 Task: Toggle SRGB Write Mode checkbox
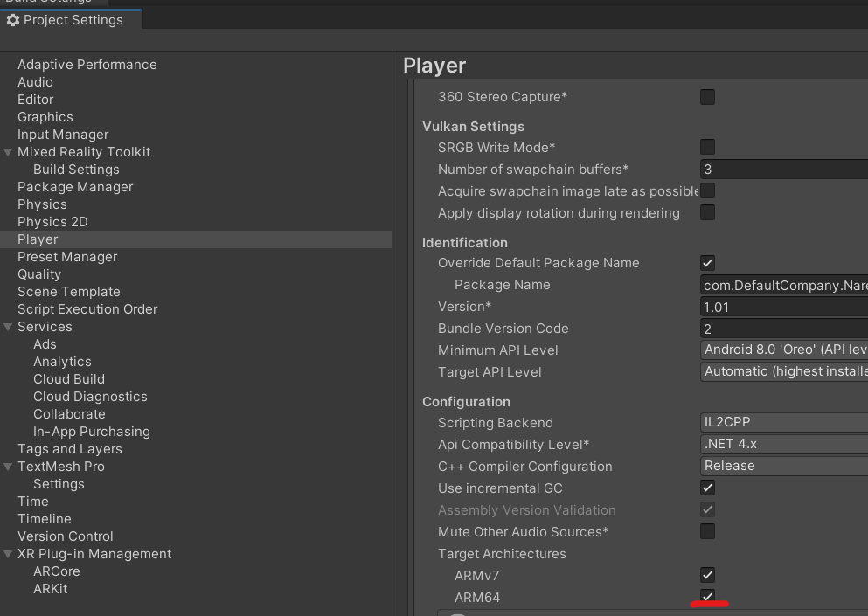[707, 147]
